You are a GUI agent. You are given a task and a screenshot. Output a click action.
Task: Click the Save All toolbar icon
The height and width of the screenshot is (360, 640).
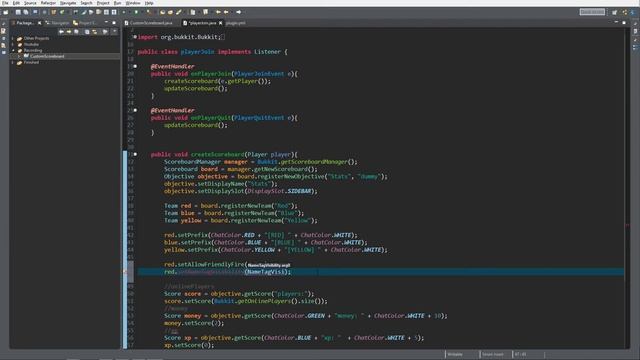tap(26, 12)
